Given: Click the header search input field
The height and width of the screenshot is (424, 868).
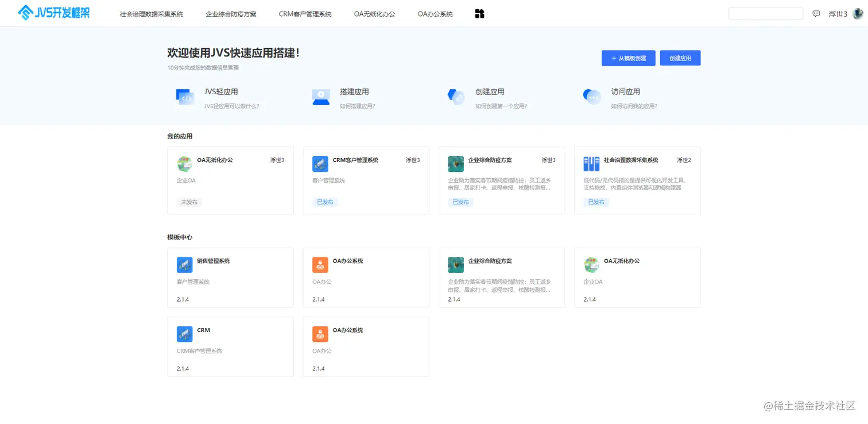Looking at the screenshot, I should pyautogui.click(x=766, y=14).
